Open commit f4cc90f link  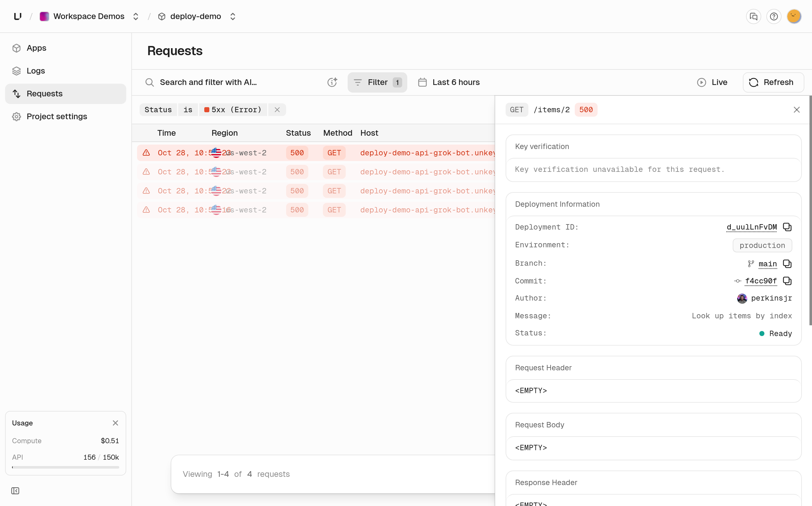(761, 281)
